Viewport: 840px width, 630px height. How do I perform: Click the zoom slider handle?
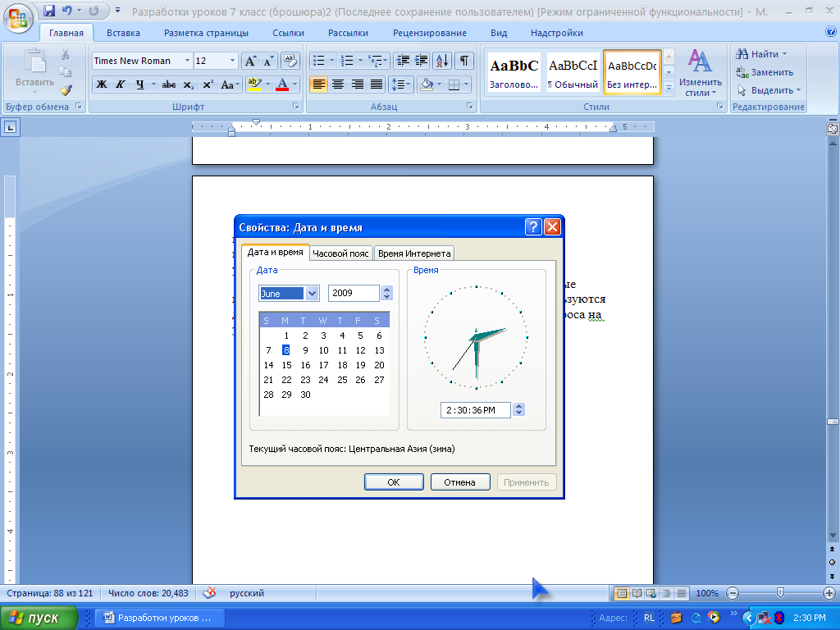[x=780, y=593]
